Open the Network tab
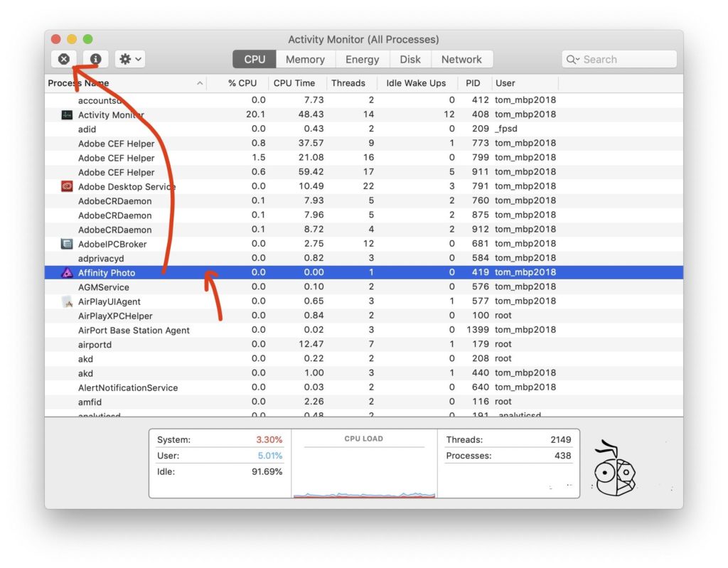Screen dimensions: 728x568 pyautogui.click(x=462, y=59)
